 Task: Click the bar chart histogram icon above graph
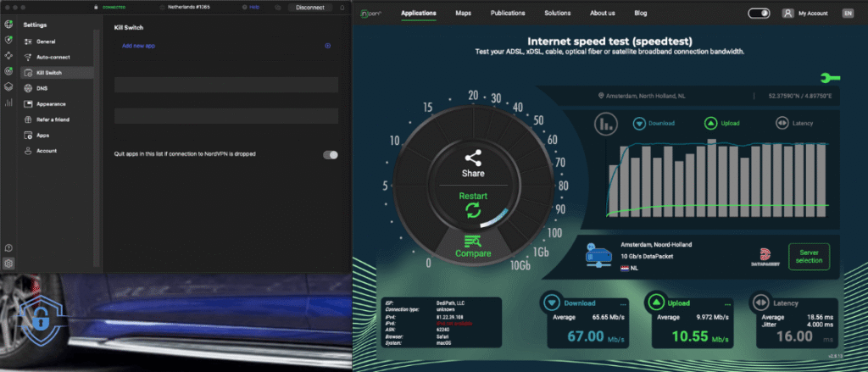pyautogui.click(x=606, y=124)
